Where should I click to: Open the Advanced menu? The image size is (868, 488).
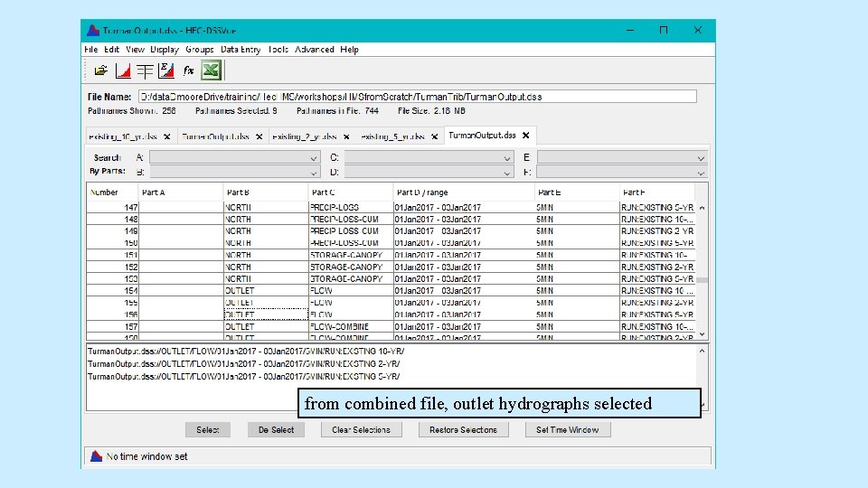(315, 49)
